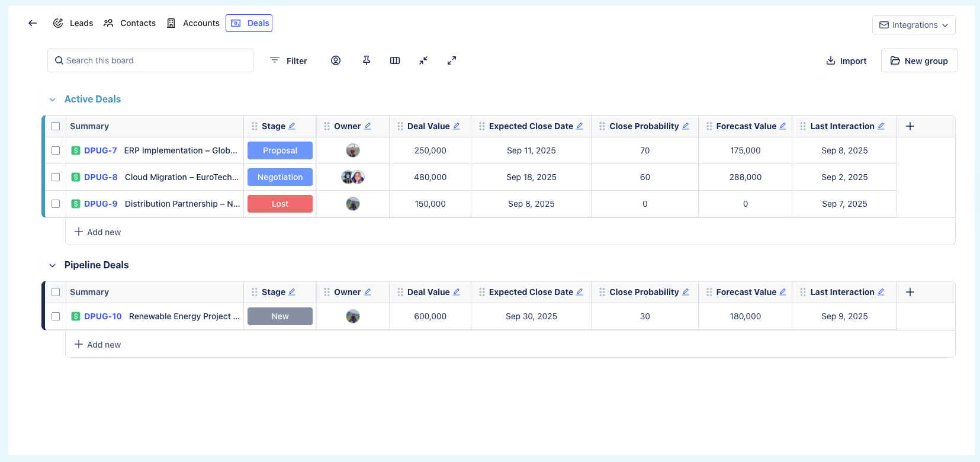Focus the Search this board field
This screenshot has width=980, height=462.
tap(150, 60)
